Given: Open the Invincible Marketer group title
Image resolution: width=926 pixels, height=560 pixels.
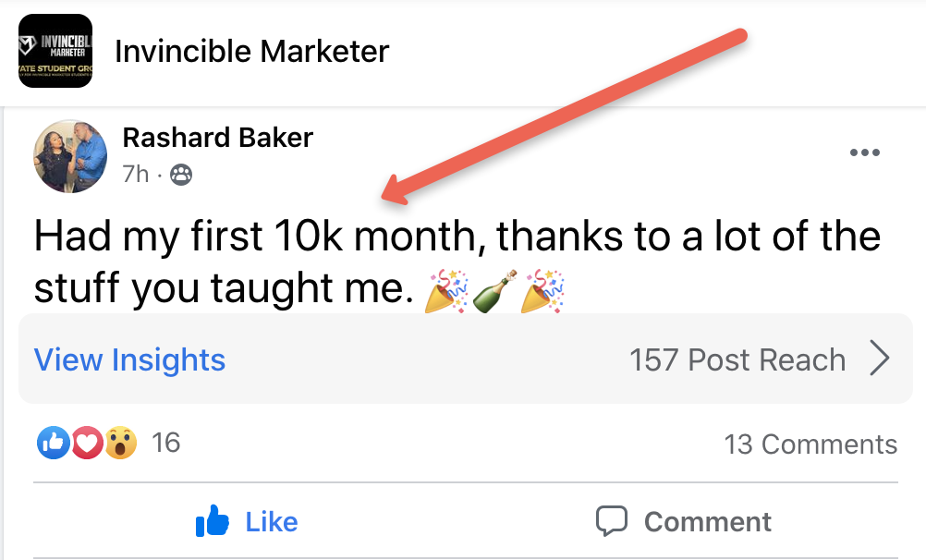Looking at the screenshot, I should [x=252, y=52].
